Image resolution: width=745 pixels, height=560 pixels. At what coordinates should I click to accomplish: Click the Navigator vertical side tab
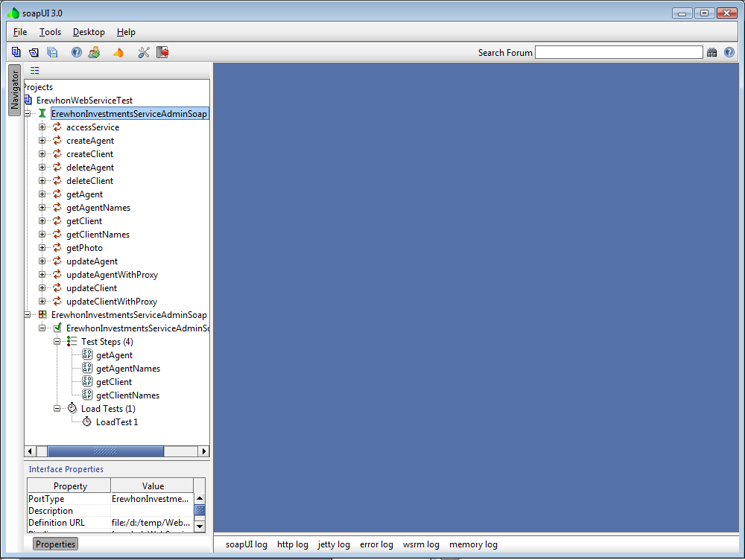pos(15,90)
